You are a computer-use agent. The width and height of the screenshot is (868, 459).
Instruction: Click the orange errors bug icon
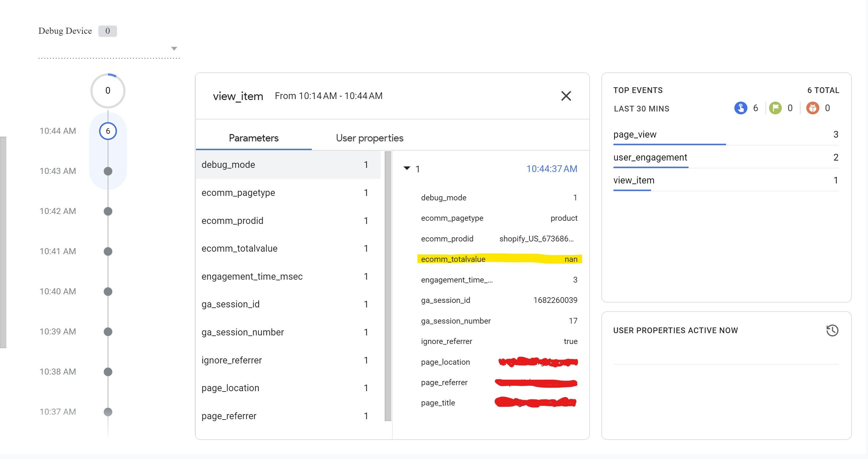[x=812, y=108]
